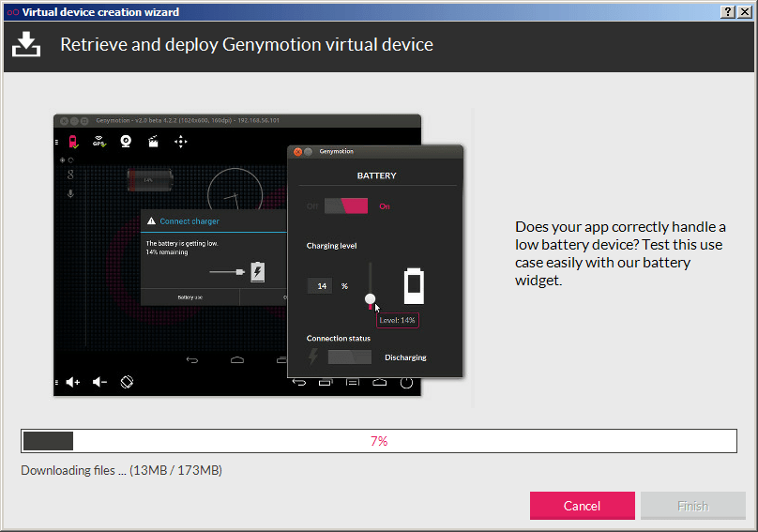Click the "BATTERY" heading in the preview panel
The height and width of the screenshot is (532, 758).
click(376, 175)
